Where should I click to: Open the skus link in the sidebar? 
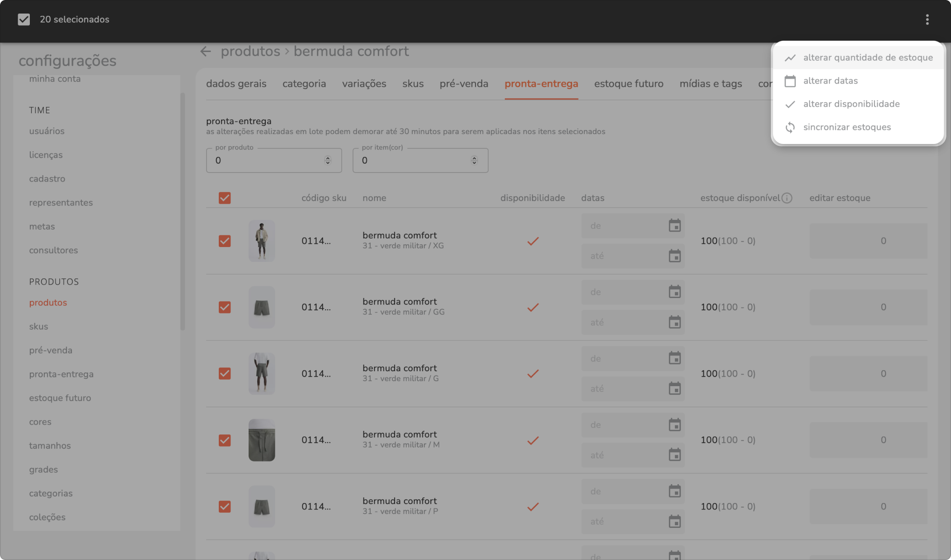[38, 327]
